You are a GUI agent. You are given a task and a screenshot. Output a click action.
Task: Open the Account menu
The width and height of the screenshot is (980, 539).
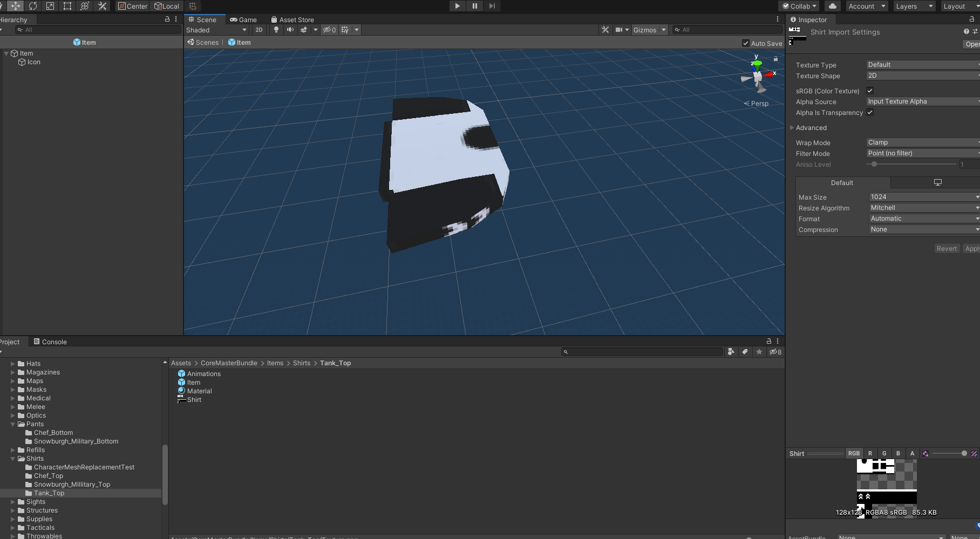tap(867, 6)
